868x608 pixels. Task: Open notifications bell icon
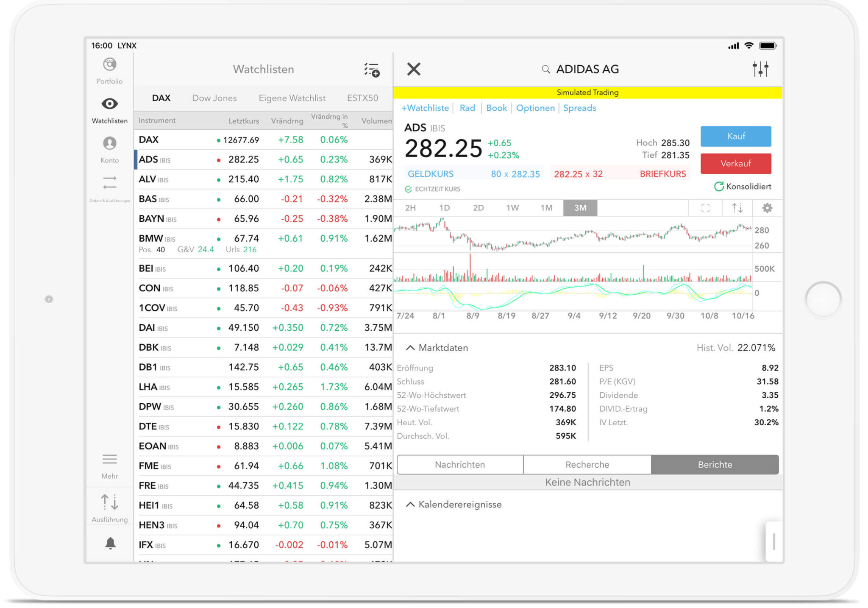coord(110,543)
